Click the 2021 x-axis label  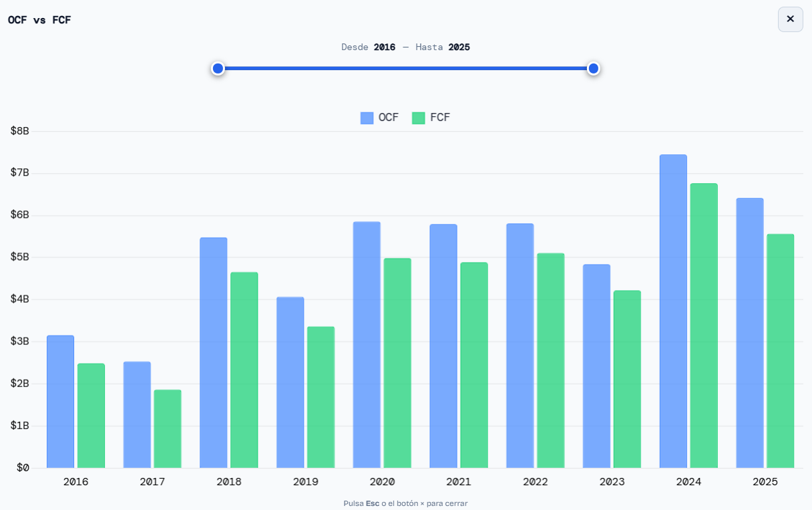pos(459,482)
